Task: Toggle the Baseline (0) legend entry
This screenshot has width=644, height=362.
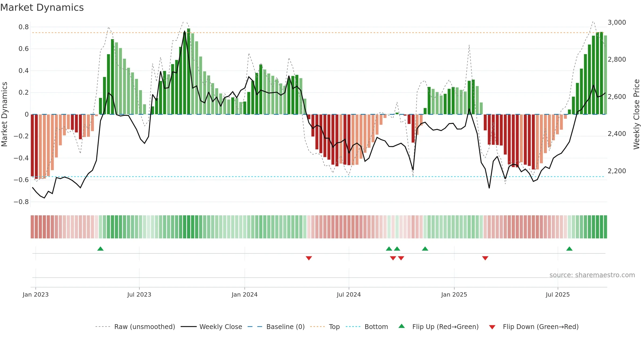Action: [276, 327]
